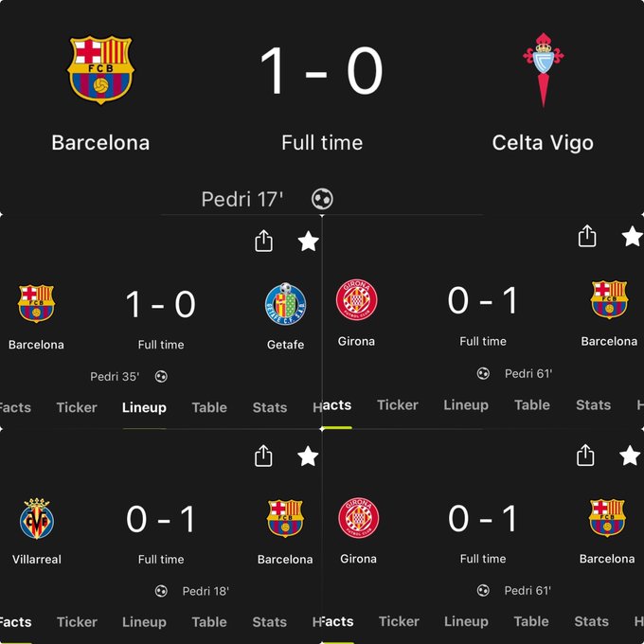The image size is (644, 644).
Task: Toggle favorite star in bottom Girona–Barcelona panel
Action: [x=630, y=456]
